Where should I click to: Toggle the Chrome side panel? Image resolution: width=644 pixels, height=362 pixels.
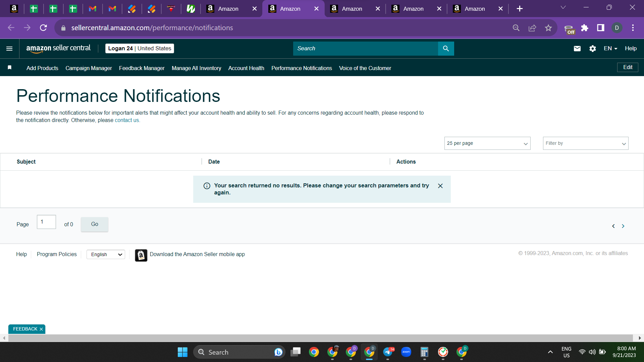click(x=601, y=28)
